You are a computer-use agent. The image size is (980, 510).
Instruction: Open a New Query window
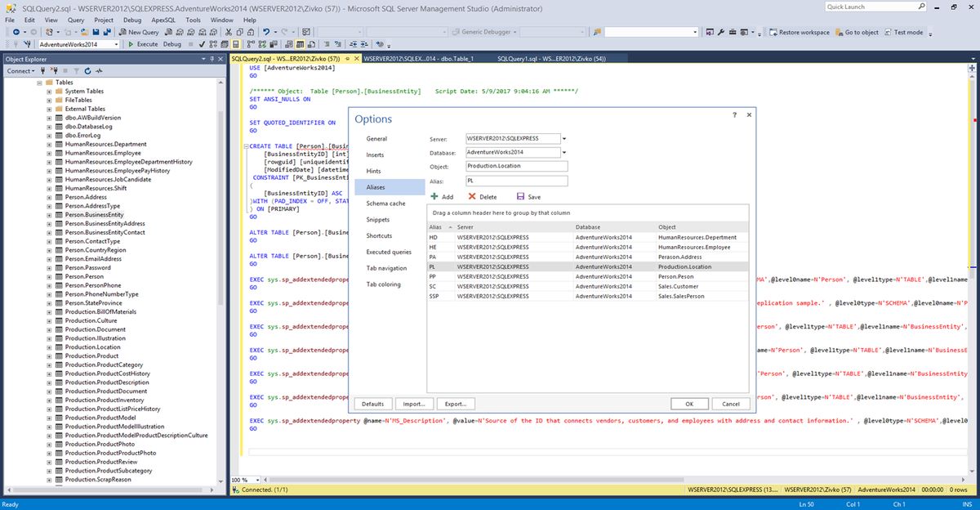(x=139, y=31)
